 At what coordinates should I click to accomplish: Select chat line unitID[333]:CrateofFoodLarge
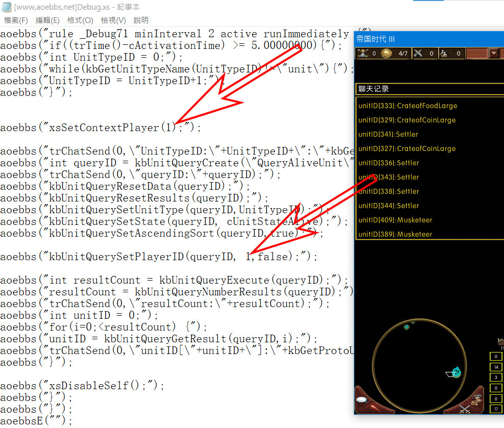(x=407, y=106)
